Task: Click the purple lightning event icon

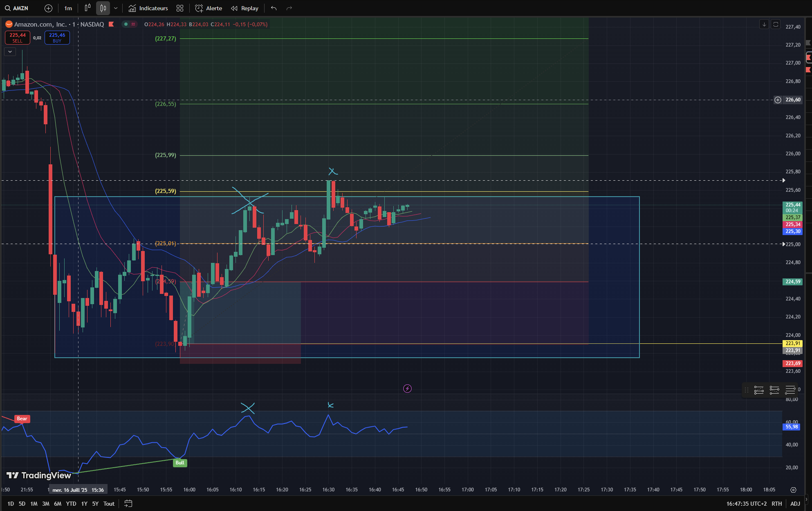Action: point(407,388)
